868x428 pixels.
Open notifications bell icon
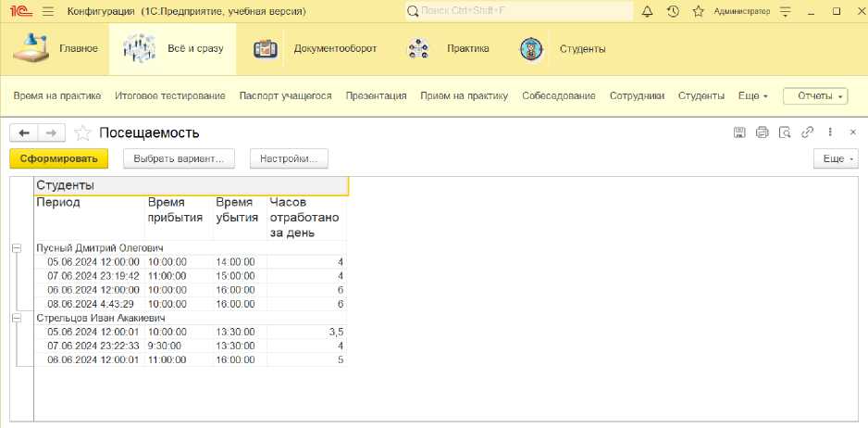pos(647,11)
